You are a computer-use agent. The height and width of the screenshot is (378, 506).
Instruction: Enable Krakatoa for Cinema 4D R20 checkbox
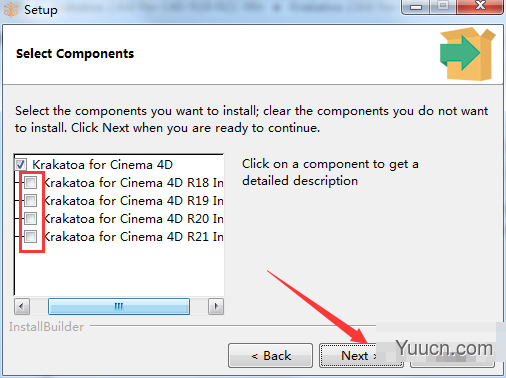(x=31, y=218)
